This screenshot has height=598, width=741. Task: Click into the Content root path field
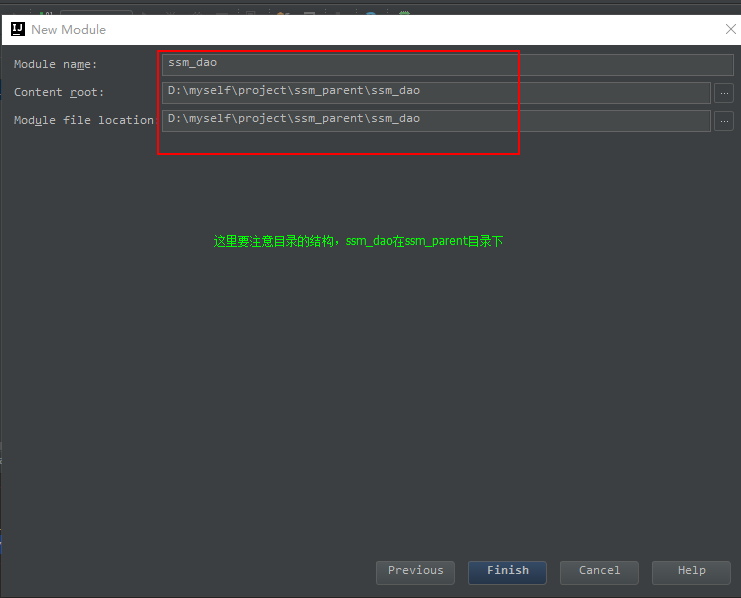[436, 92]
